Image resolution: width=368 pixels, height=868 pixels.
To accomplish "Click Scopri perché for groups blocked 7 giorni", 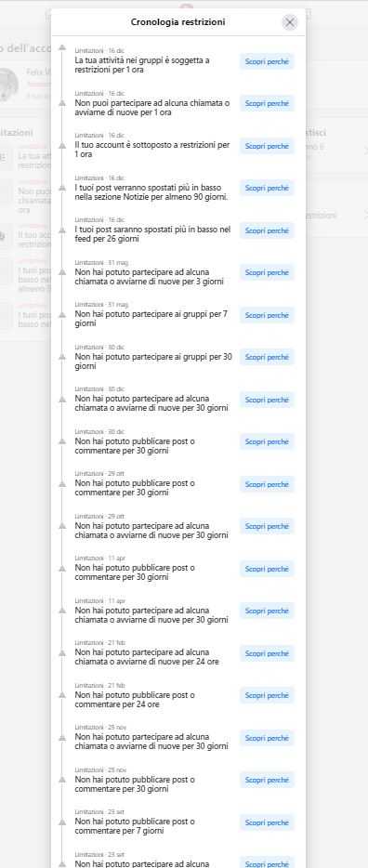I will tap(267, 315).
